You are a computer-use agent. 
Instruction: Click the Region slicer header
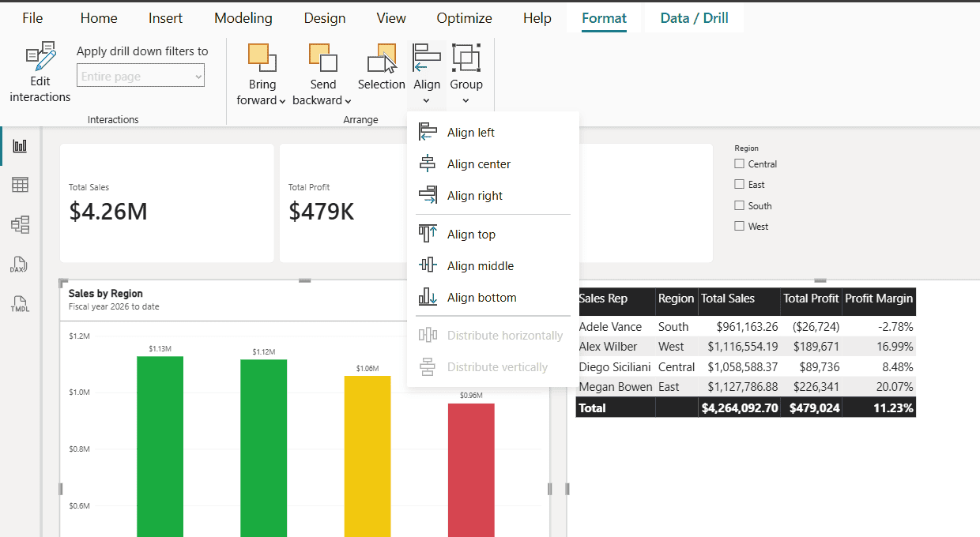pos(746,148)
